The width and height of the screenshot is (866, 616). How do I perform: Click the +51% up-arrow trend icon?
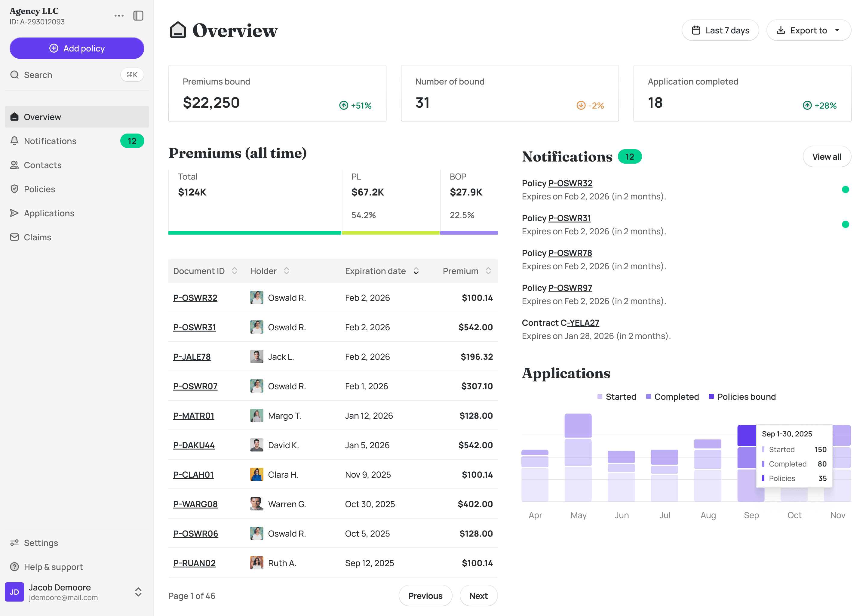[x=343, y=106]
